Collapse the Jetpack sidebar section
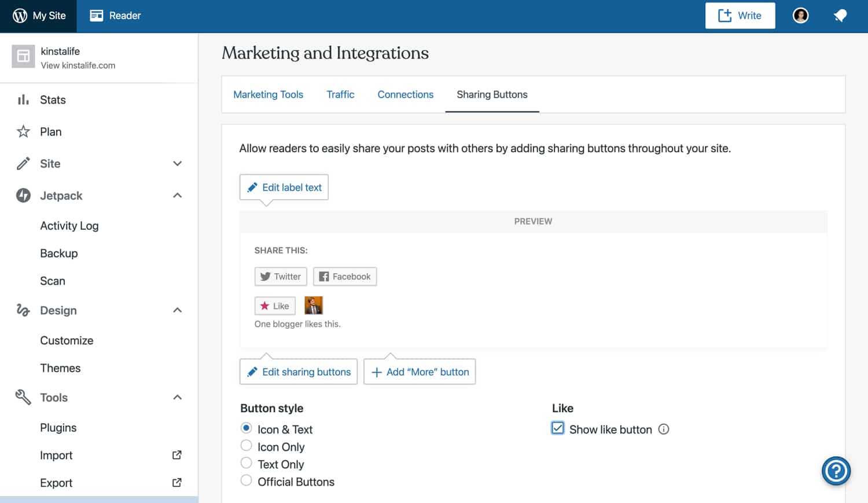 pyautogui.click(x=177, y=196)
